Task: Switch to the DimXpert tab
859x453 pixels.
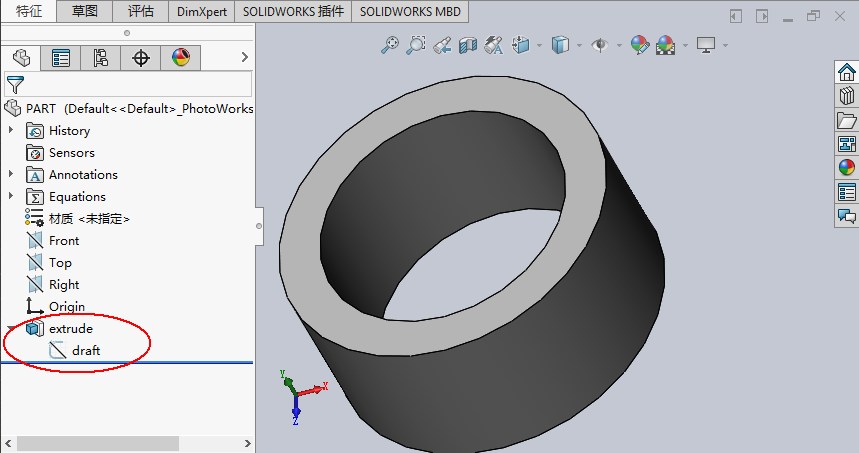Action: point(202,11)
